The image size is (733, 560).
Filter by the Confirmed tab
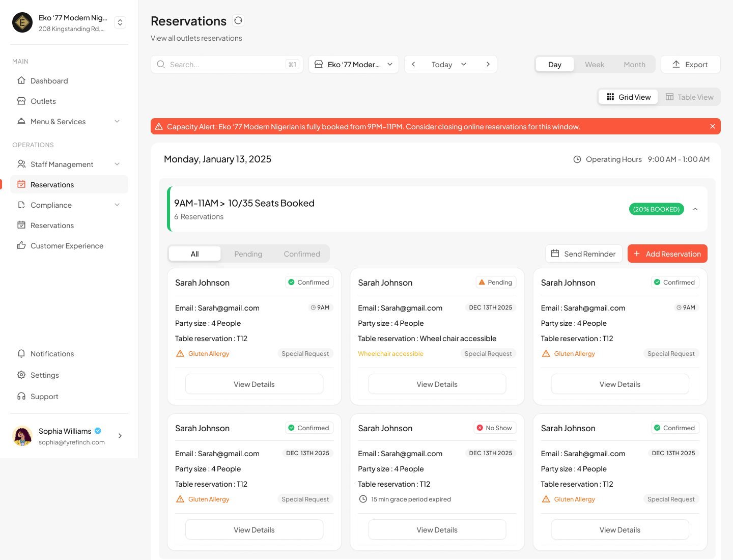pos(302,254)
